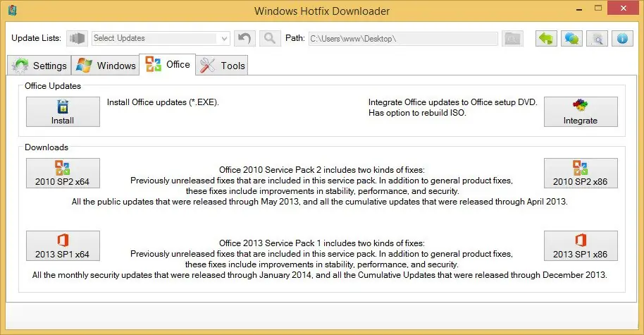Image resolution: width=644 pixels, height=335 pixels.
Task: Click the Install Office updates button
Action: pos(63,112)
